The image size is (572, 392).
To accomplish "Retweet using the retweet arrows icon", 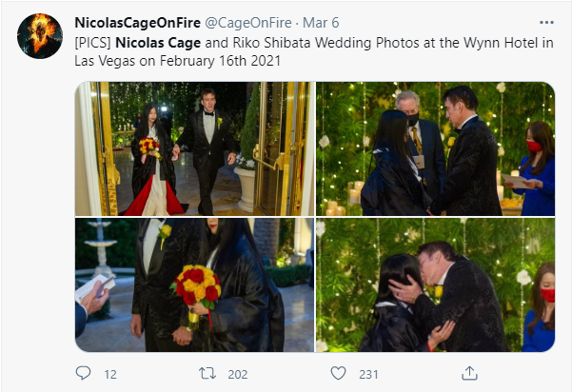I will 207,373.
